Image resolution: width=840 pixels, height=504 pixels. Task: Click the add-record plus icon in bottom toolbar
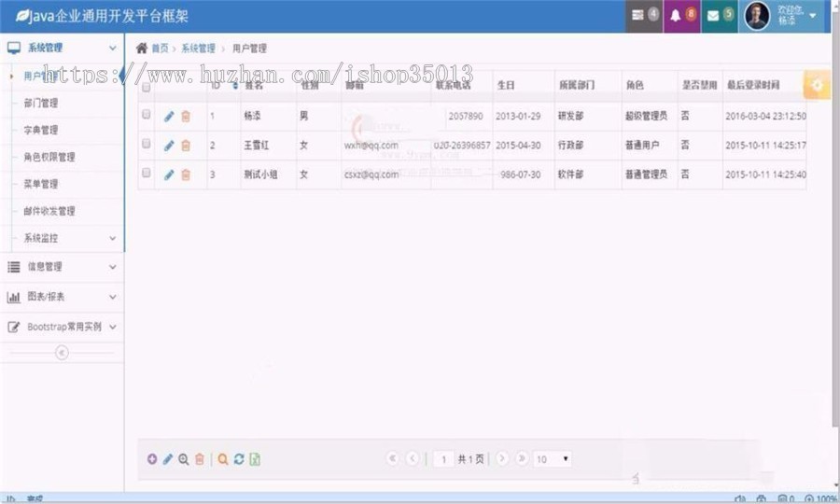[152, 459]
